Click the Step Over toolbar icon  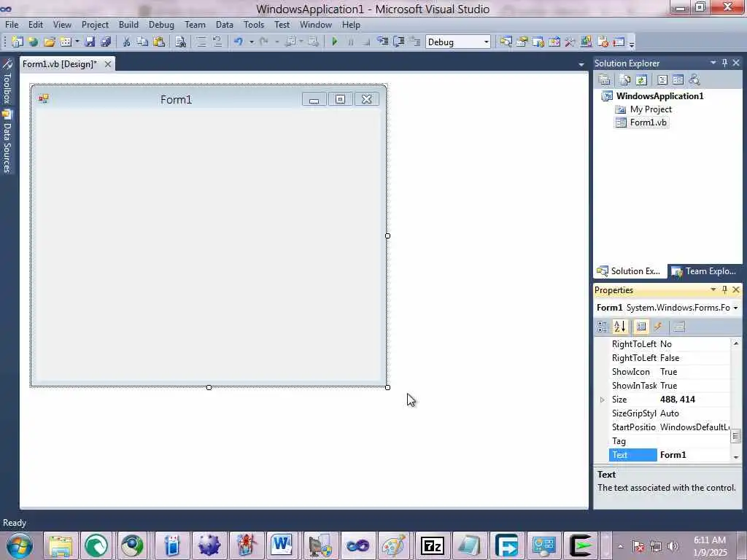(x=399, y=42)
